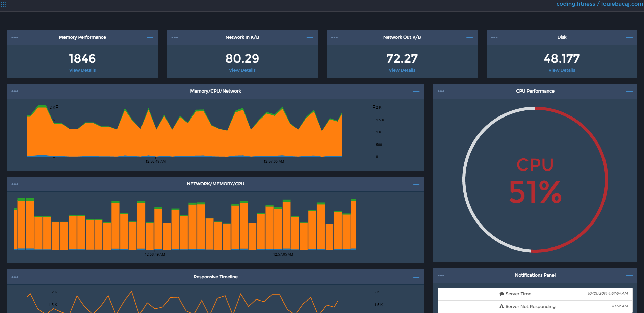Viewport: 644px width, 313px height.
Task: Collapse the CPU Performance panel
Action: click(630, 91)
